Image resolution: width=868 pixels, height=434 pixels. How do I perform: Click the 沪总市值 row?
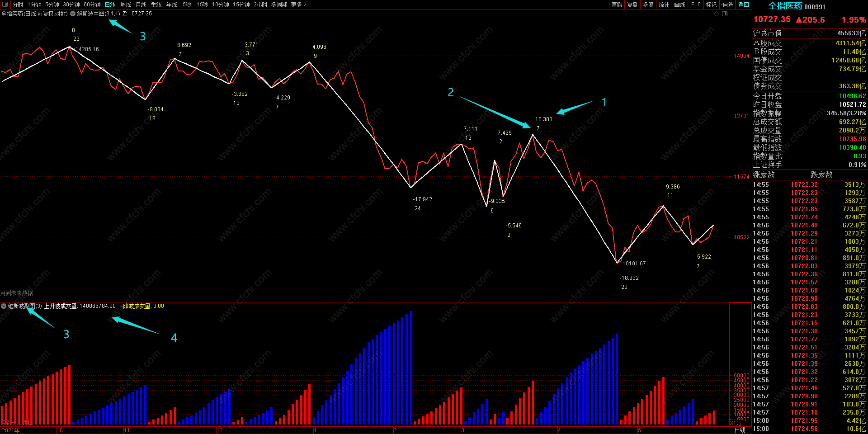[809, 33]
